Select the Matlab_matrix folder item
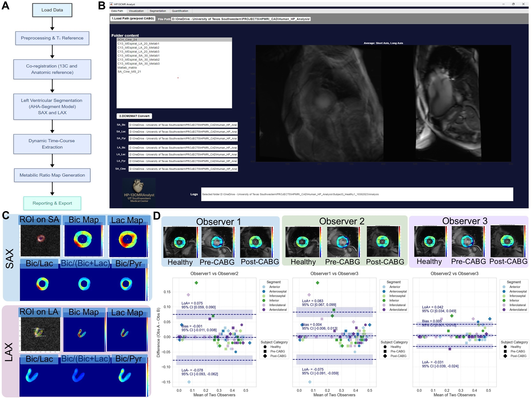The image size is (532, 400). [127, 68]
